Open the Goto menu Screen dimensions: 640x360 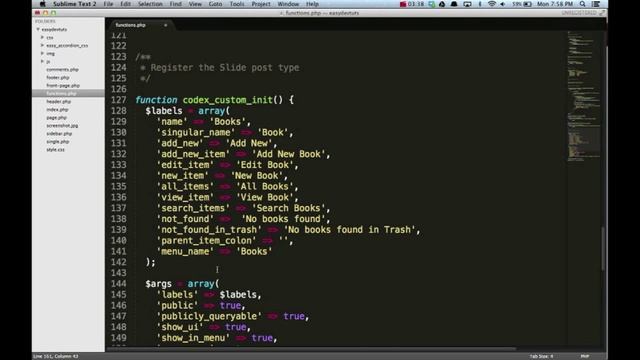(216, 4)
